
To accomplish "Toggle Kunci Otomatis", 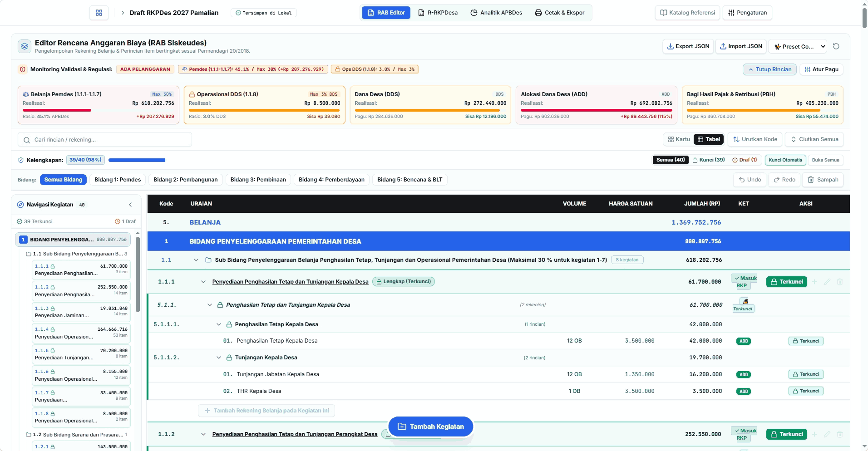I will (x=785, y=160).
